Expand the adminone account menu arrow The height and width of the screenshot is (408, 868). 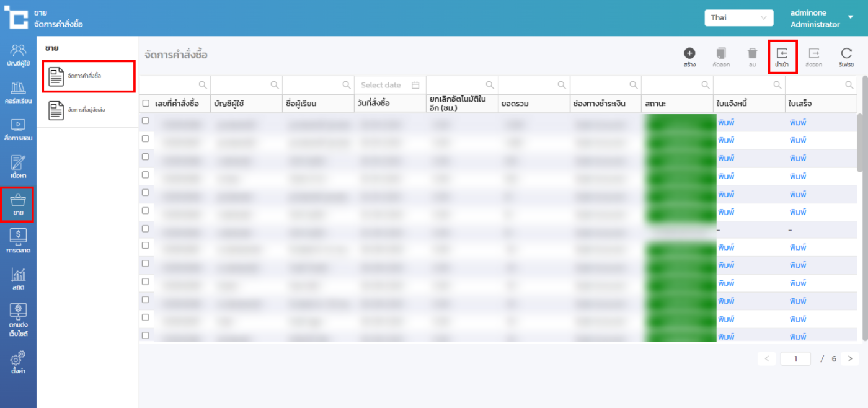click(x=851, y=17)
